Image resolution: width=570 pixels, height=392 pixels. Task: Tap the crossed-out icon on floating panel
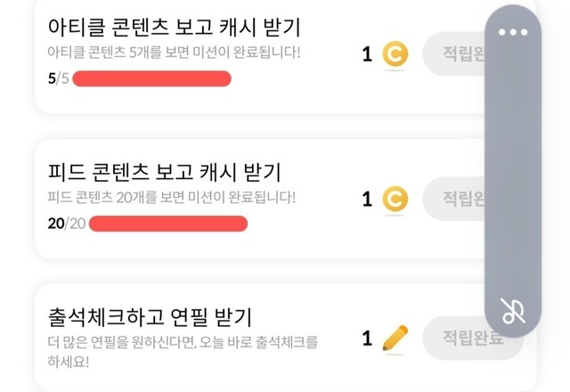[x=514, y=311]
